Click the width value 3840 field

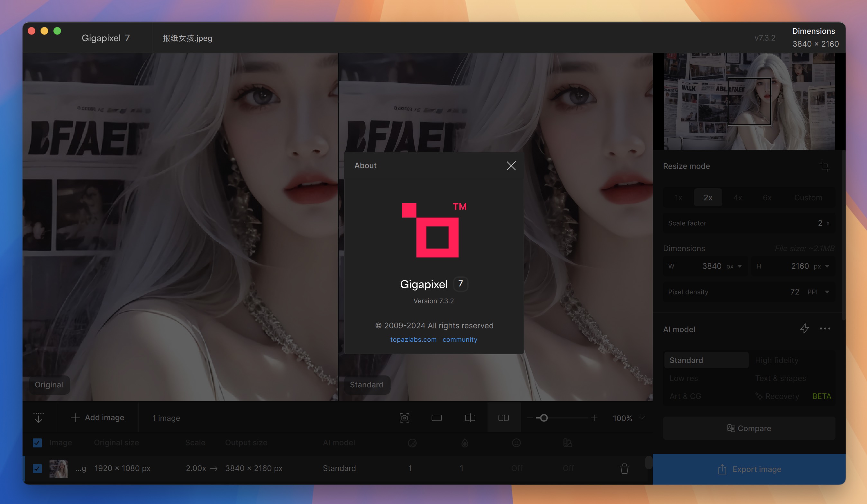[x=712, y=266]
